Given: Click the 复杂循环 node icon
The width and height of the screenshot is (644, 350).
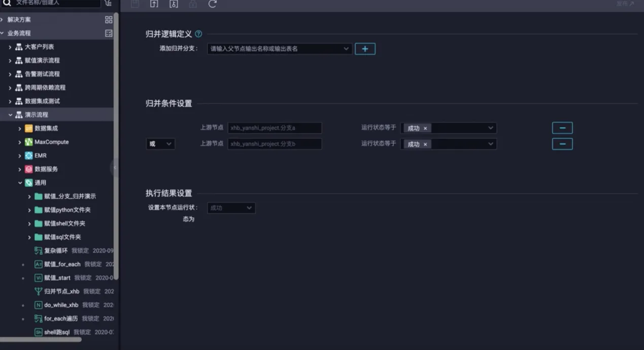Looking at the screenshot, I should [x=38, y=251].
